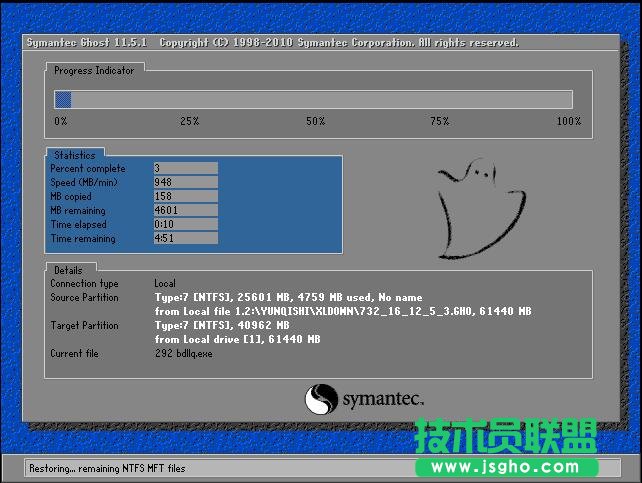This screenshot has width=642, height=483.
Task: Click the MB remaining value field
Action: click(185, 211)
